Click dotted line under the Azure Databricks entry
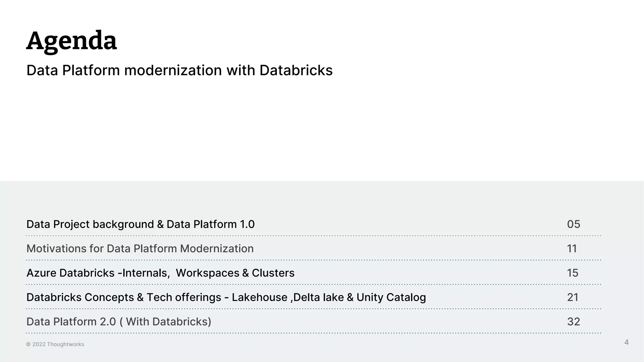Viewport: 644px width, 362px height. (x=313, y=284)
